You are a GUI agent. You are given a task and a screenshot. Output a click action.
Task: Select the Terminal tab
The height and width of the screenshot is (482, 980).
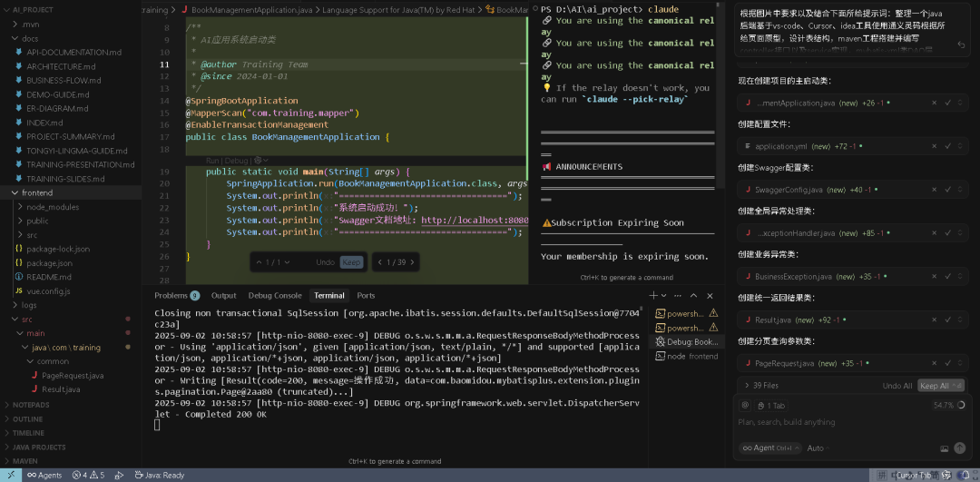pos(329,296)
